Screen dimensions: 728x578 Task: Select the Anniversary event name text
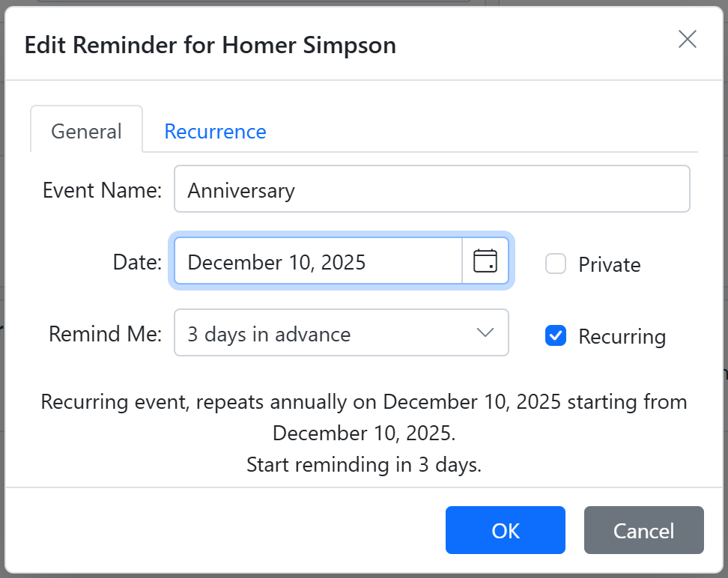tap(240, 190)
